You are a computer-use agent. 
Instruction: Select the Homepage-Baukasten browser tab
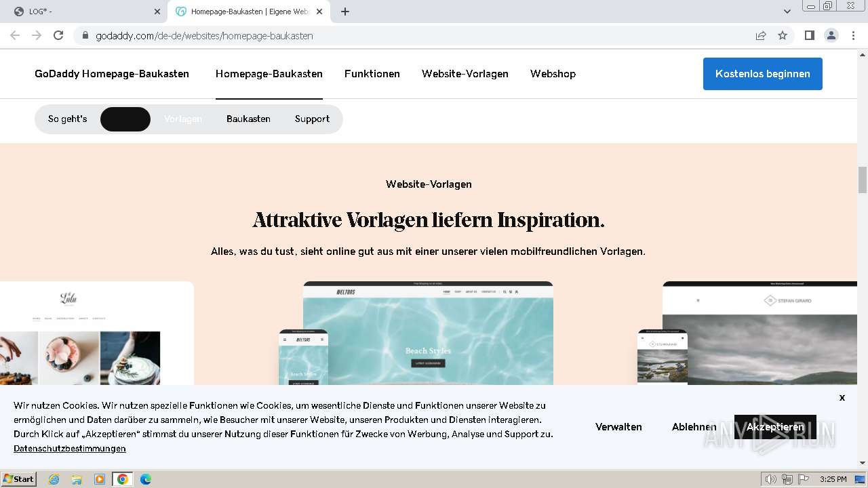250,12
